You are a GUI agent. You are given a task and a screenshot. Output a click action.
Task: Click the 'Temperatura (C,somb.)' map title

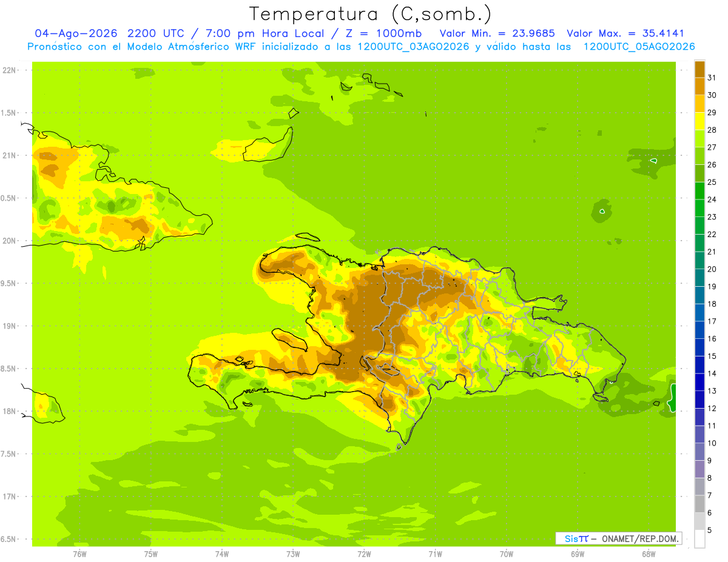click(x=370, y=14)
